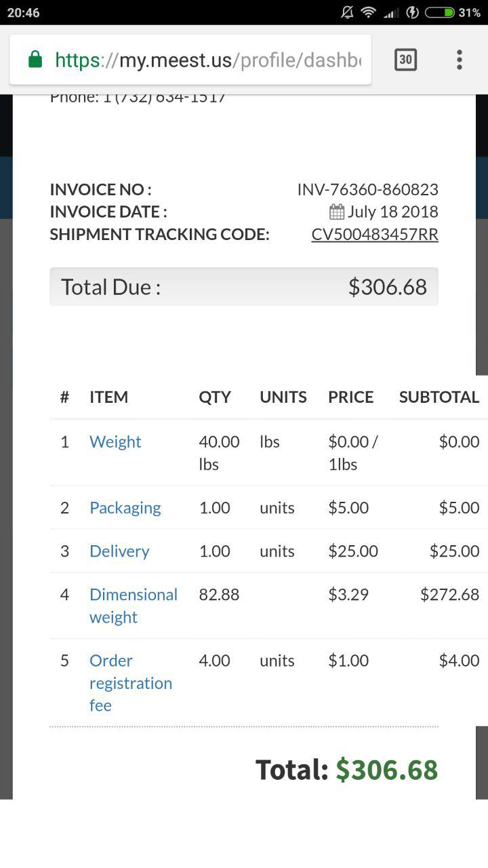The height and width of the screenshot is (868, 488).
Task: Tap the SUBTOTAL column header
Action: (439, 397)
